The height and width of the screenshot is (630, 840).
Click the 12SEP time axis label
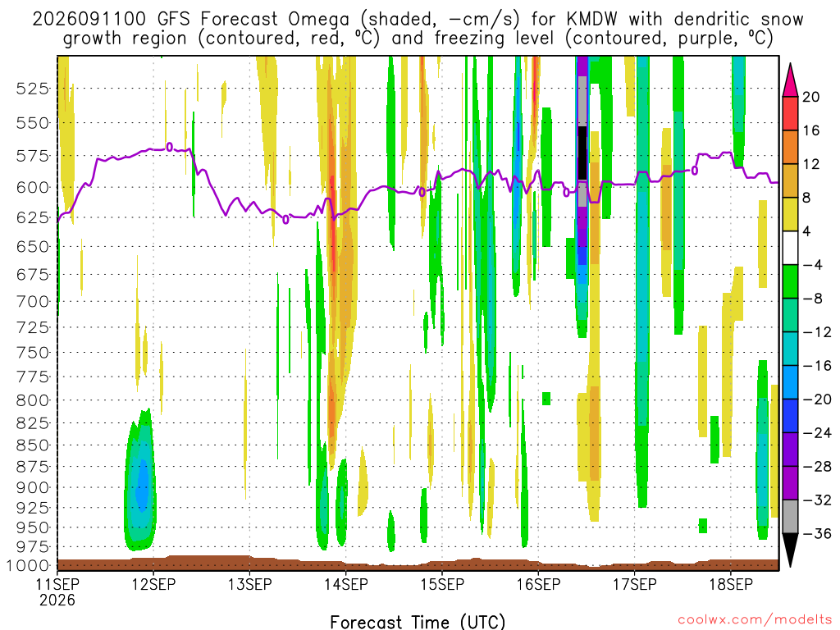click(x=153, y=584)
